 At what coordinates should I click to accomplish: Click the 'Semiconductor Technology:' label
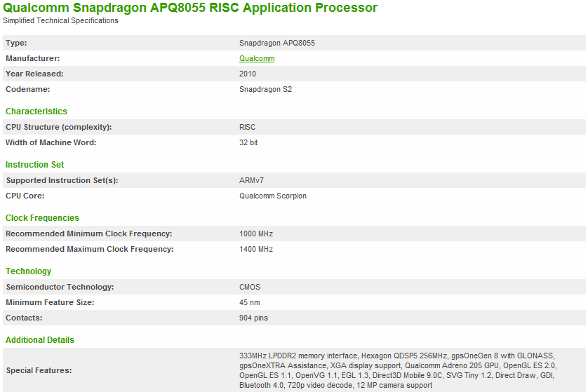tap(60, 287)
